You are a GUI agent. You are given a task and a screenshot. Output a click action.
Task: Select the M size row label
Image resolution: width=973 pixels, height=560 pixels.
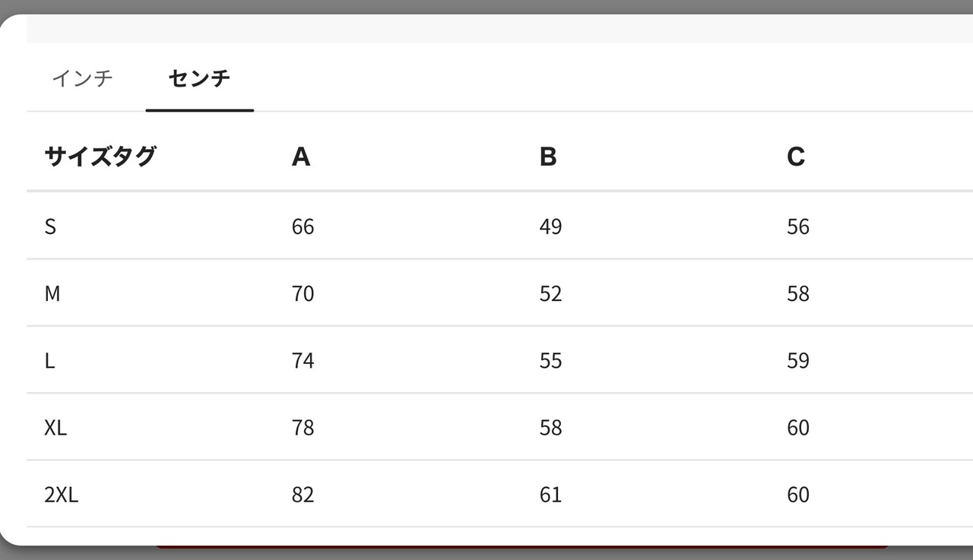(x=52, y=293)
